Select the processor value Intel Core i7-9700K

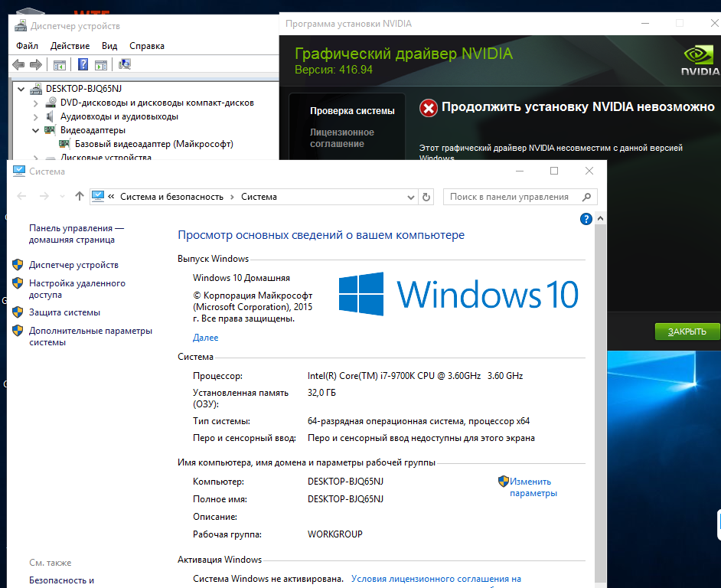[x=415, y=376]
